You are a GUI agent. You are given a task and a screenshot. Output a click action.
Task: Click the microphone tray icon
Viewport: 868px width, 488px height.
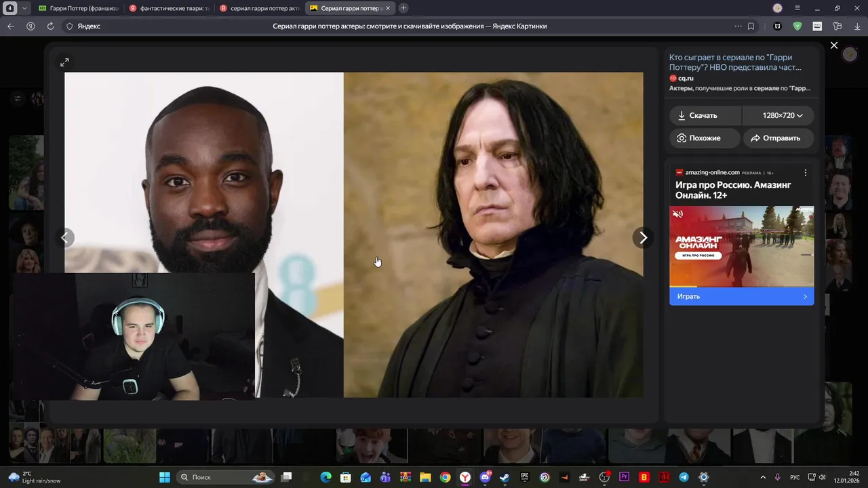tap(778, 477)
